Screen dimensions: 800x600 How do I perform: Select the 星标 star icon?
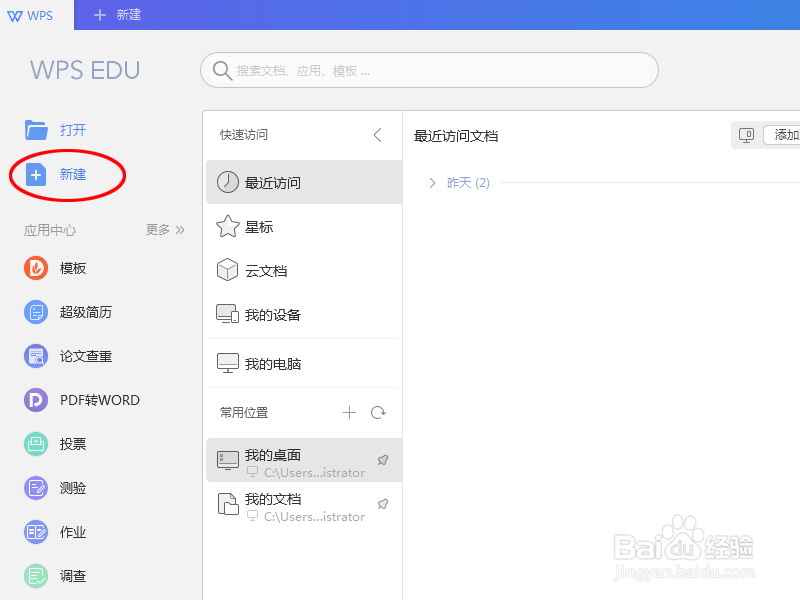pos(228,227)
